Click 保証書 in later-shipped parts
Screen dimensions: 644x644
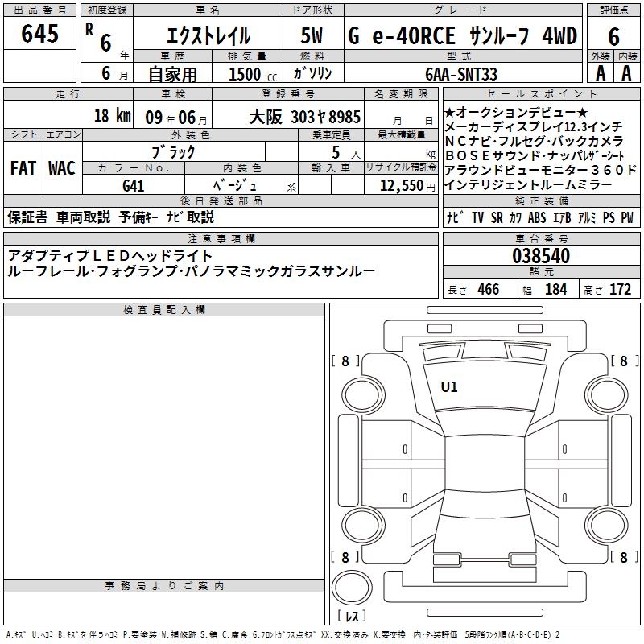point(27,217)
